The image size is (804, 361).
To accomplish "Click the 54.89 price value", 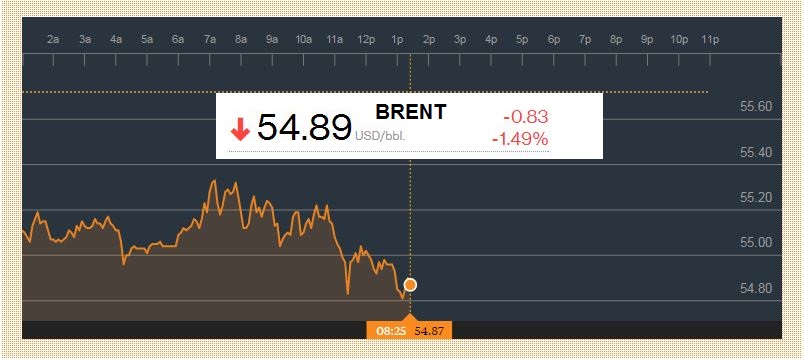I will point(305,127).
